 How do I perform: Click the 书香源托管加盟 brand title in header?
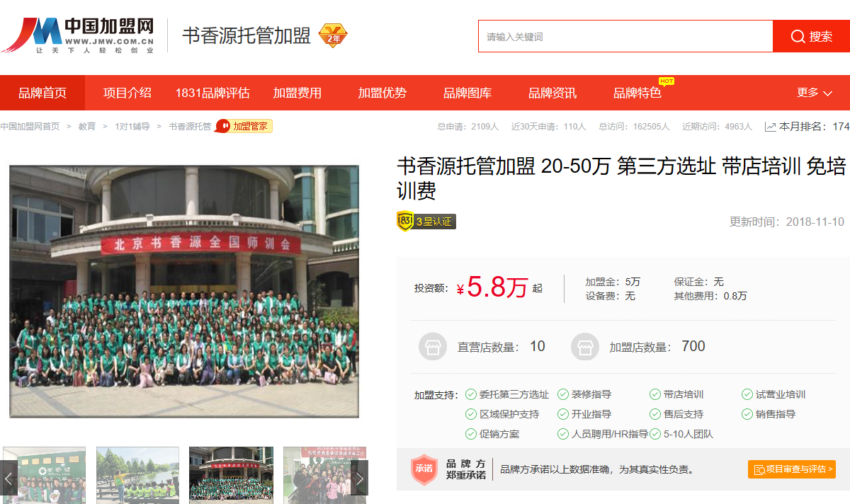(x=246, y=36)
